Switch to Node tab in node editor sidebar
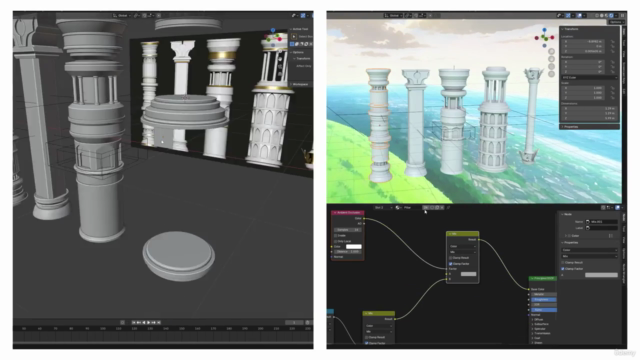Viewport: 640px width, 360px height. (624, 217)
